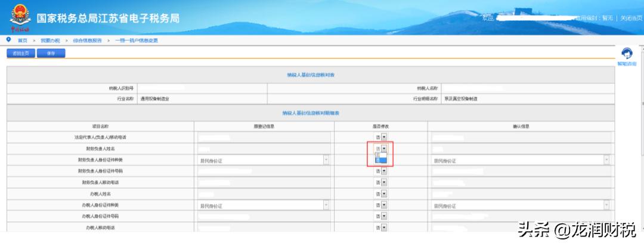Click 纳税人识别号 label

click(120, 88)
